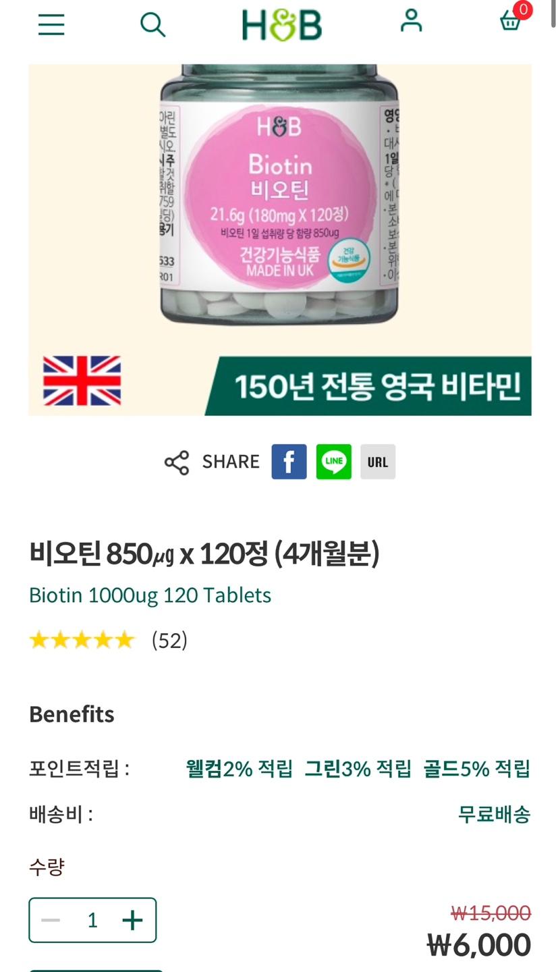560x972 pixels.
Task: Share product via LINE
Action: (x=334, y=462)
